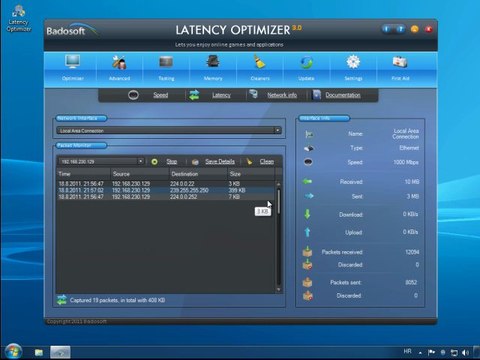Click the interface Name flag icon
The image size is (480, 360).
coord(309,134)
